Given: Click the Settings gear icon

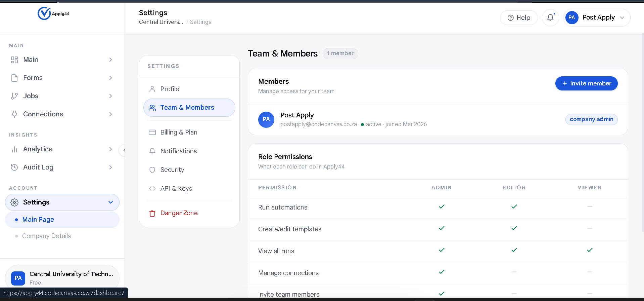Looking at the screenshot, I should pos(14,202).
